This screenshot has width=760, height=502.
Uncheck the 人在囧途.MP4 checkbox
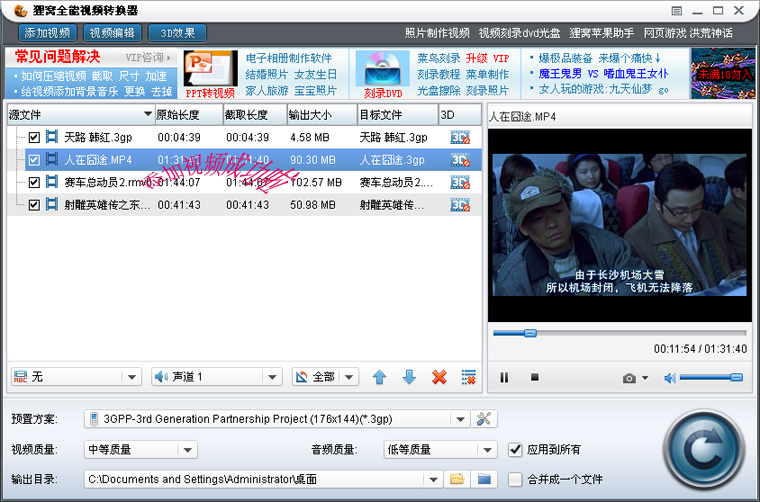[x=34, y=160]
